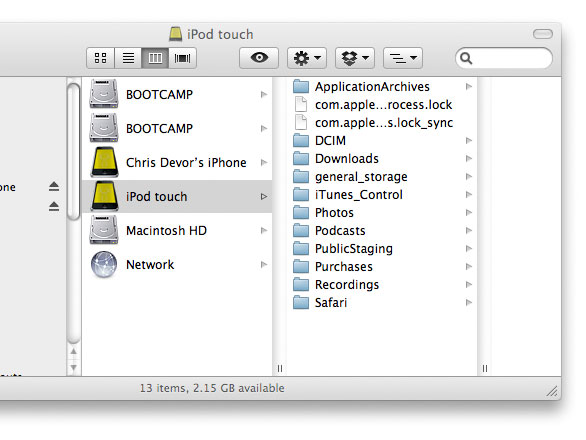Select the second BOOTCAMP drive label
Image resolution: width=586 pixels, height=440 pixels.
(x=160, y=129)
